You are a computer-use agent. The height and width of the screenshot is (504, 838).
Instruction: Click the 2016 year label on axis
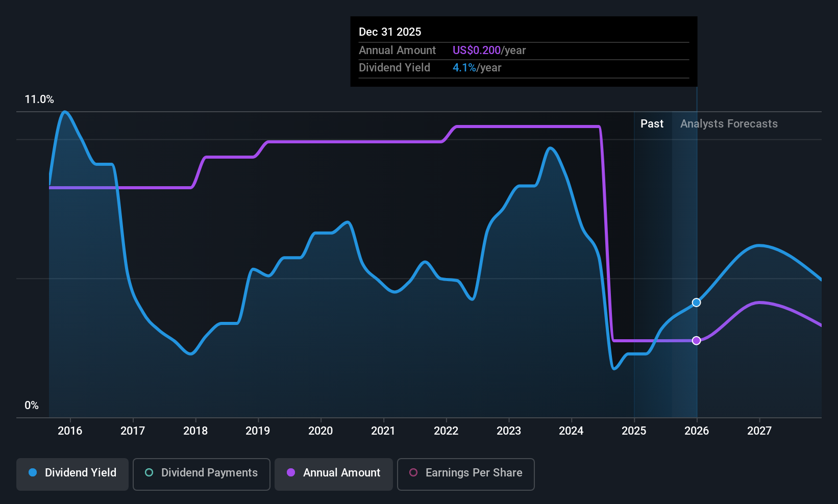[x=70, y=431]
